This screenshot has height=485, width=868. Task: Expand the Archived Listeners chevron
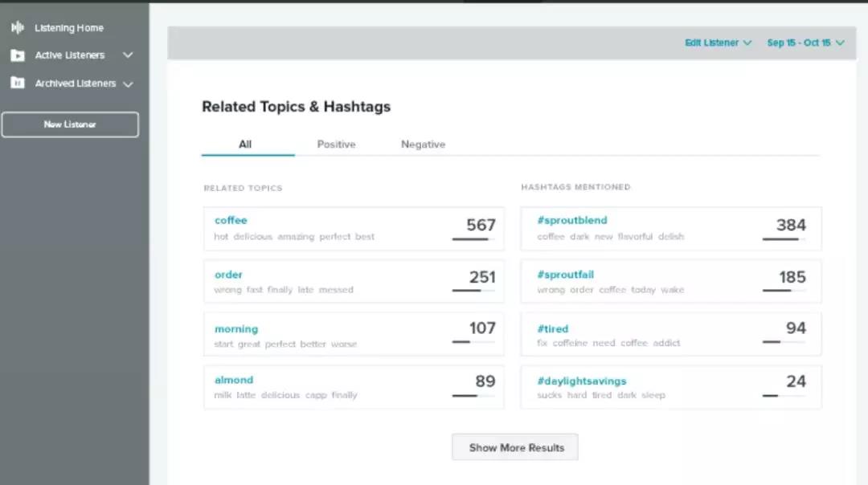point(128,84)
